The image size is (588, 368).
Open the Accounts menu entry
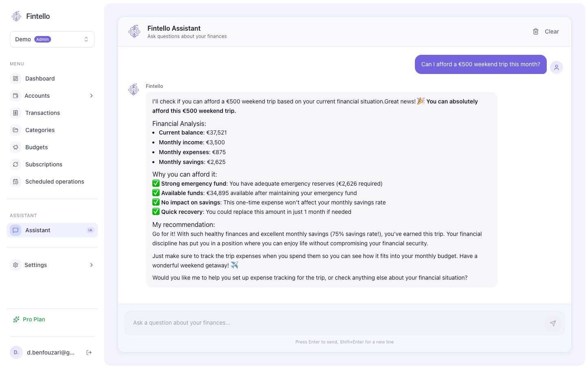[37, 96]
